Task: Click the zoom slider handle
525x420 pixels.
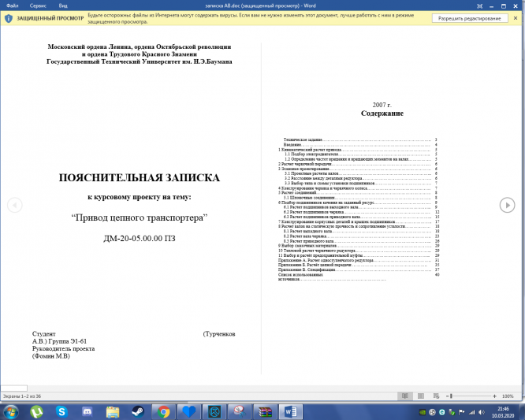Action: pyautogui.click(x=451, y=396)
